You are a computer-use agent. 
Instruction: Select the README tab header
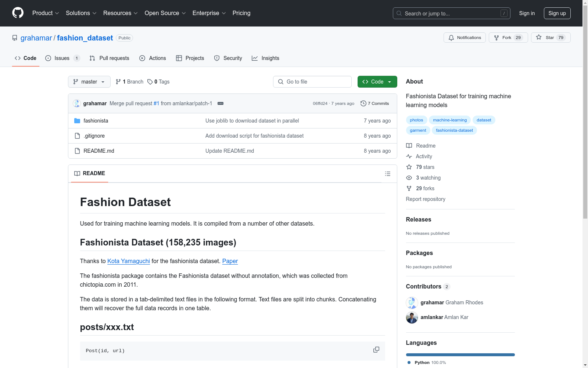click(x=90, y=173)
